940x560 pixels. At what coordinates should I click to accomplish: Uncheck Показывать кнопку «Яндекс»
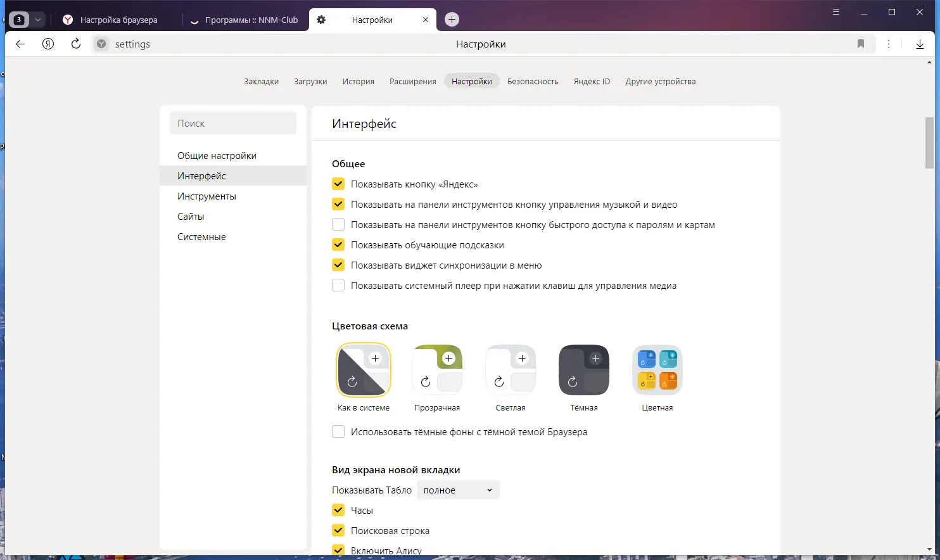[x=338, y=184]
